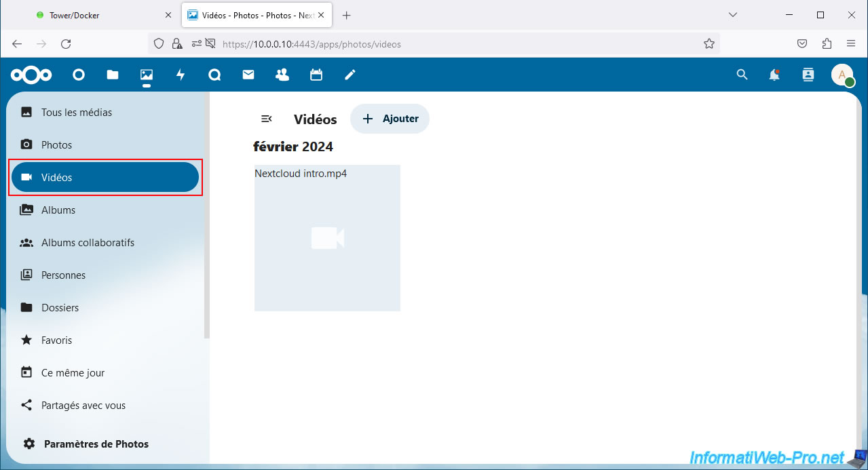Open notifications bell icon
Image resolution: width=868 pixels, height=470 pixels.
pos(774,75)
